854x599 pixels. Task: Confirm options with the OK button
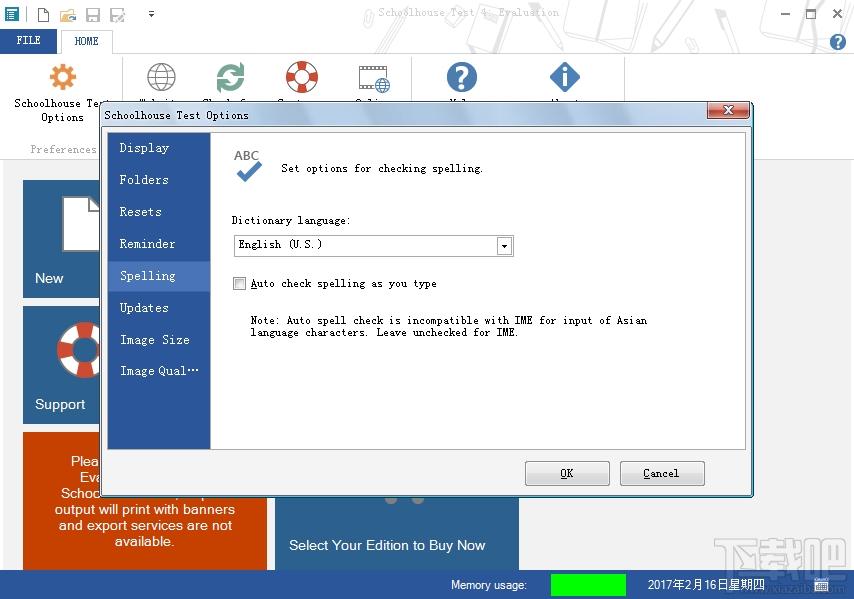click(567, 473)
